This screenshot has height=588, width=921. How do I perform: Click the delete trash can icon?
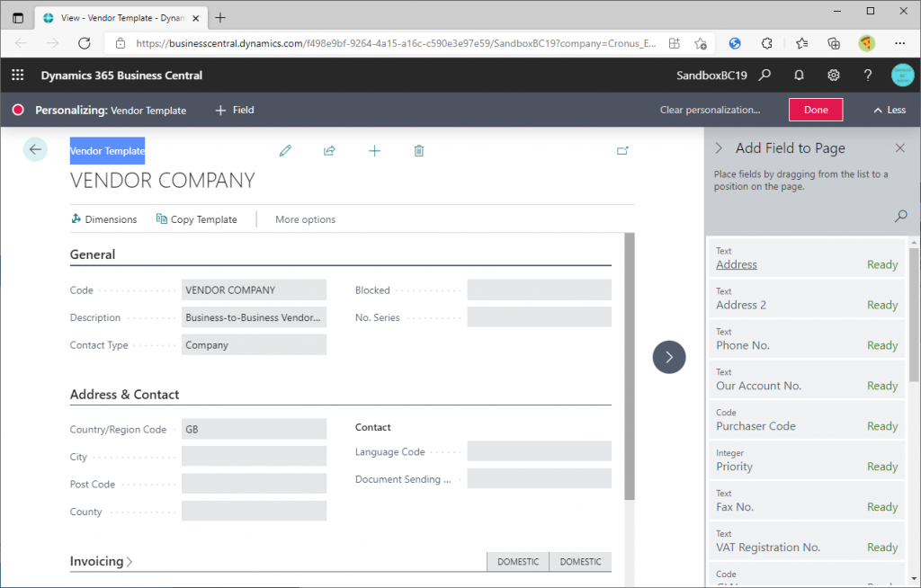point(419,151)
